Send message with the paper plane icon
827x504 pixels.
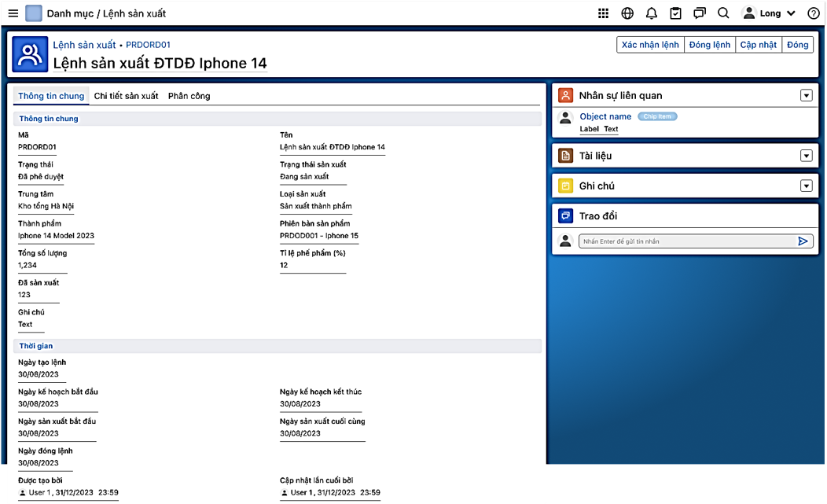click(x=803, y=241)
